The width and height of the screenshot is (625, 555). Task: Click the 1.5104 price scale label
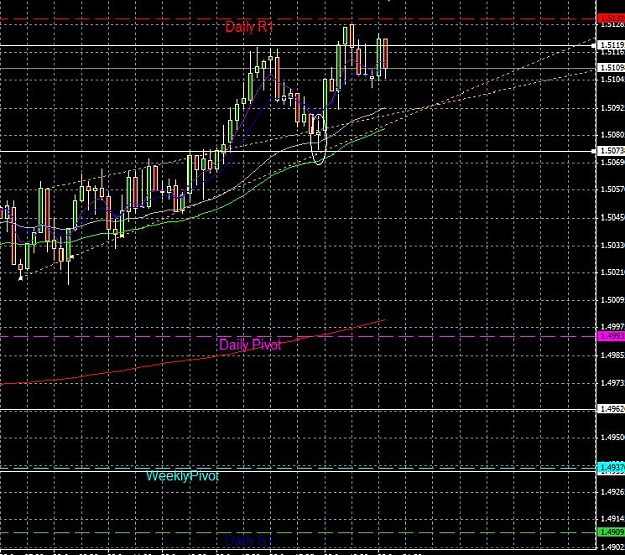[x=612, y=79]
